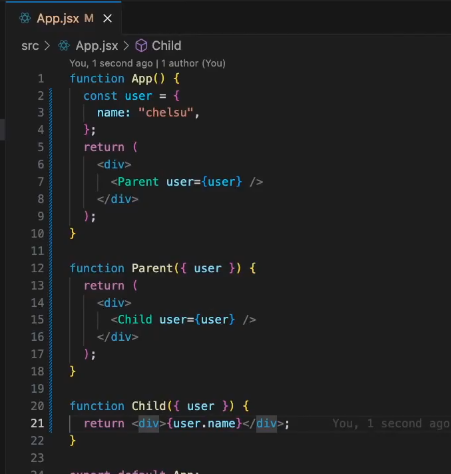451x474 pixels.
Task: Open the App.jsx breadcrumb item
Action: 97,46
